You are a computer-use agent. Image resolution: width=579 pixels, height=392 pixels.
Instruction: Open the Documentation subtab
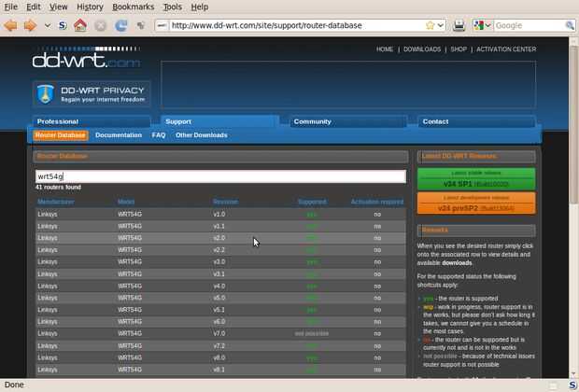119,135
